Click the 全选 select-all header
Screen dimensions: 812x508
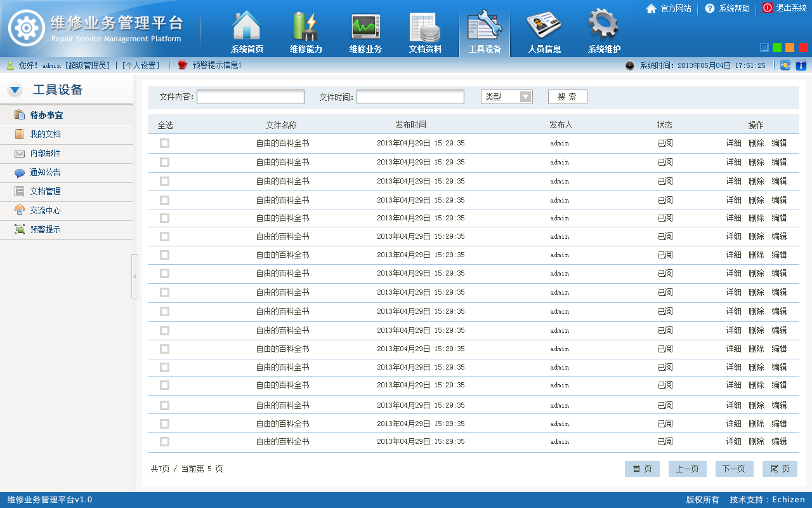click(165, 125)
